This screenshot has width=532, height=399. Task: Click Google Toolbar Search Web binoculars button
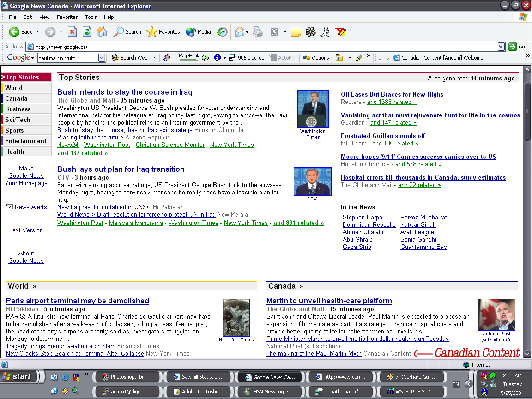(130, 58)
